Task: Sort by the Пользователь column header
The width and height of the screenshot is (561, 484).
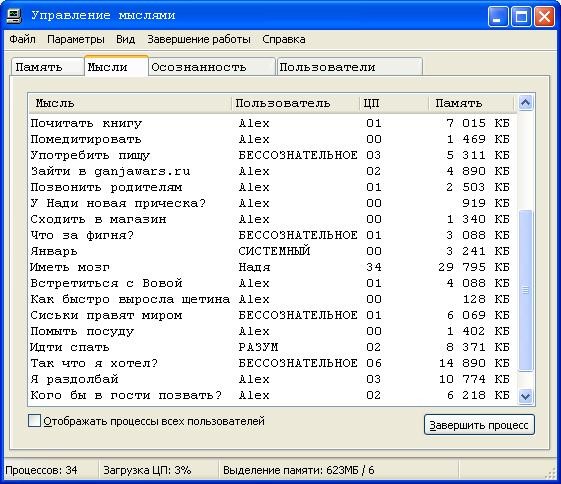Action: (x=296, y=103)
